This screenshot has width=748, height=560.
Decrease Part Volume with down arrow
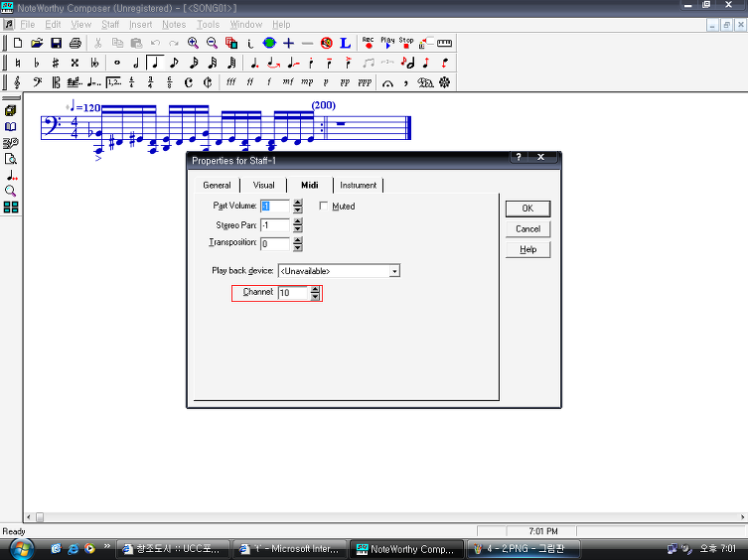[298, 210]
